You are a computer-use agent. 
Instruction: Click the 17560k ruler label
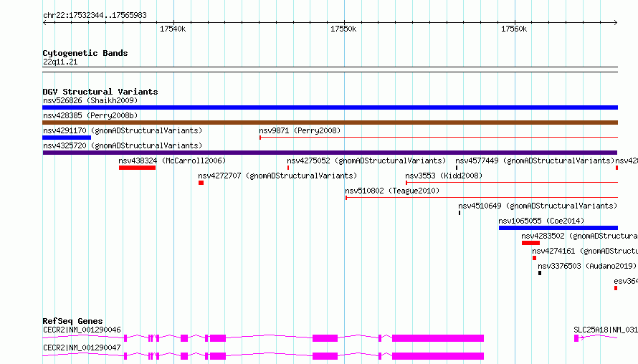tap(514, 29)
